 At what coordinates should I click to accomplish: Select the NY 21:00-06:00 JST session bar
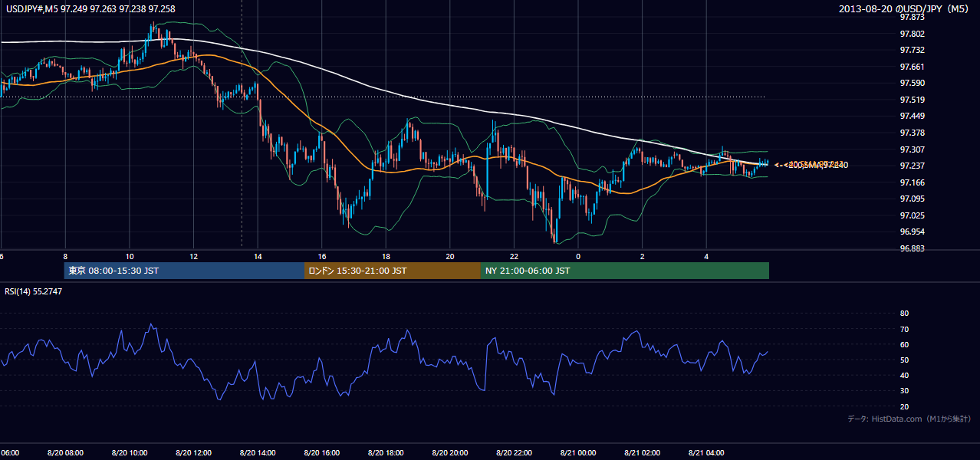[625, 271]
